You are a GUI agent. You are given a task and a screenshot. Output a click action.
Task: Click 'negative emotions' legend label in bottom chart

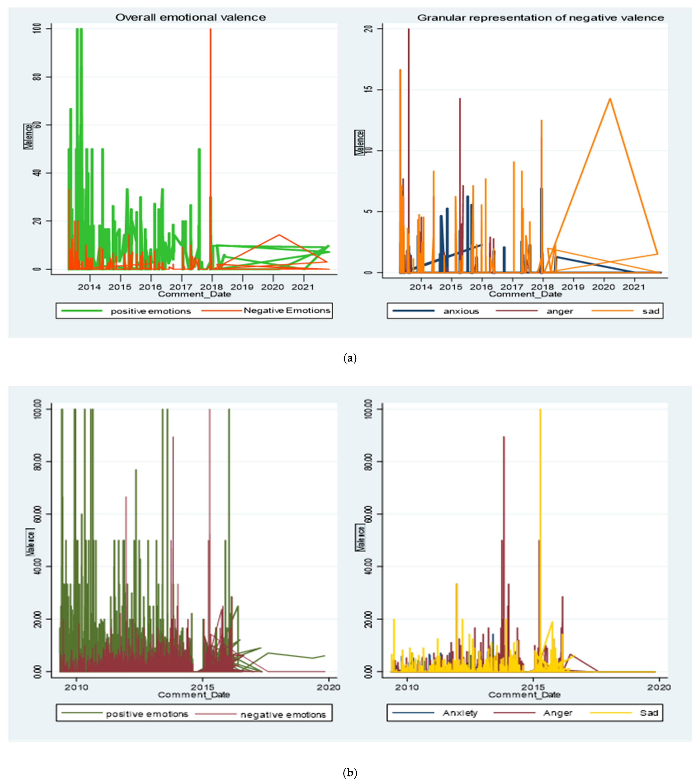pyautogui.click(x=283, y=715)
